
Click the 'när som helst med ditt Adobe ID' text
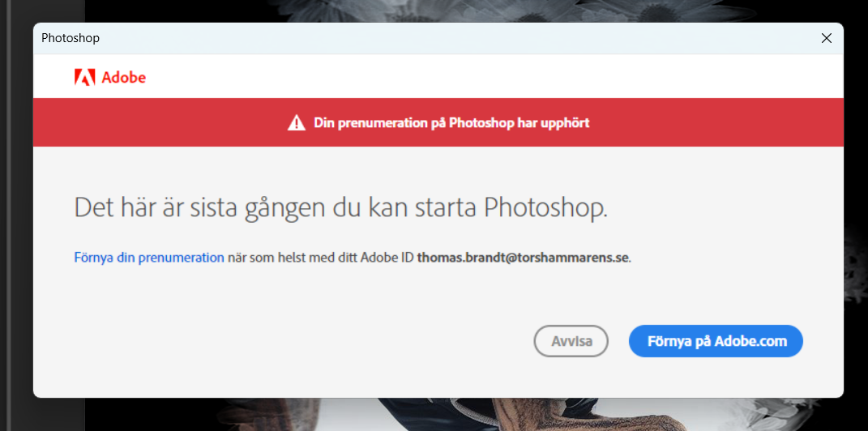pos(320,258)
